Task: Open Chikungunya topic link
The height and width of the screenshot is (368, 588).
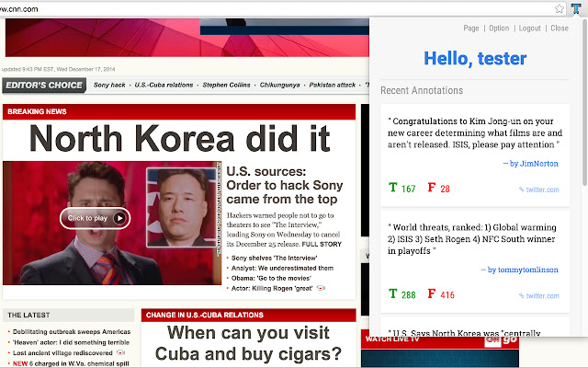Action: [x=279, y=85]
